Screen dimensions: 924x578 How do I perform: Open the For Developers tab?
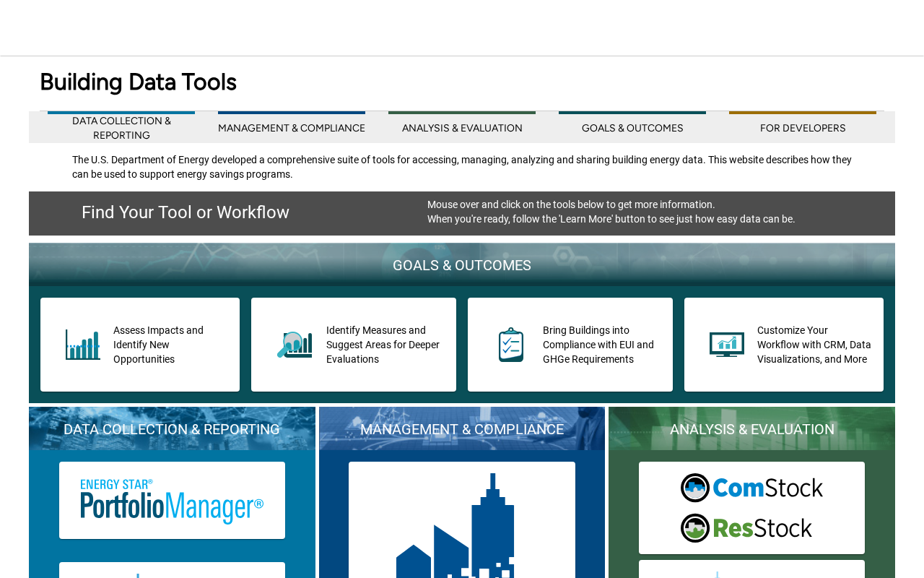[803, 127]
